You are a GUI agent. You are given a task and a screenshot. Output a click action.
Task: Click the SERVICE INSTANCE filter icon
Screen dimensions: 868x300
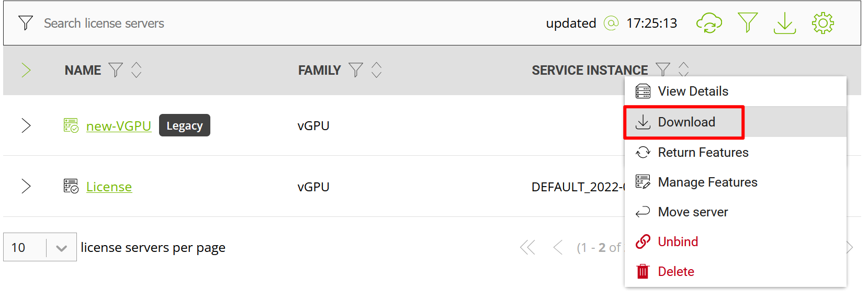coord(663,69)
